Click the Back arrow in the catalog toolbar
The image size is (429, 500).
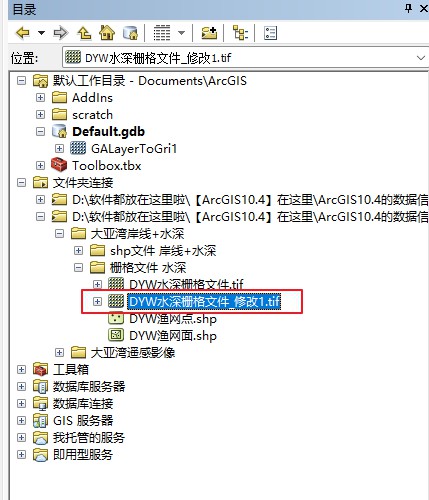(23, 33)
